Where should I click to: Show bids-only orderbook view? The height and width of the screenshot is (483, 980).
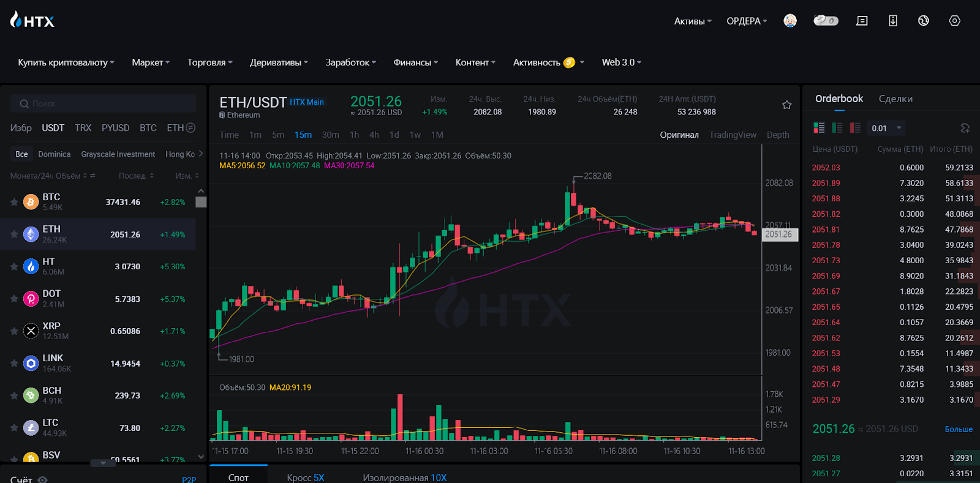[837, 128]
